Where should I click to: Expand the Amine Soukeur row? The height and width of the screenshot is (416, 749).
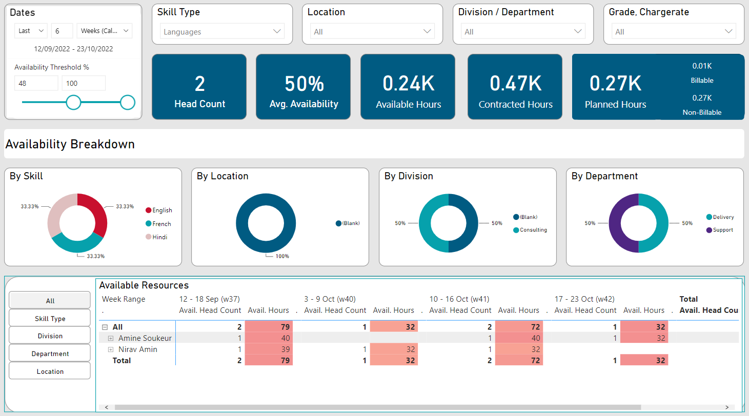[x=111, y=339]
